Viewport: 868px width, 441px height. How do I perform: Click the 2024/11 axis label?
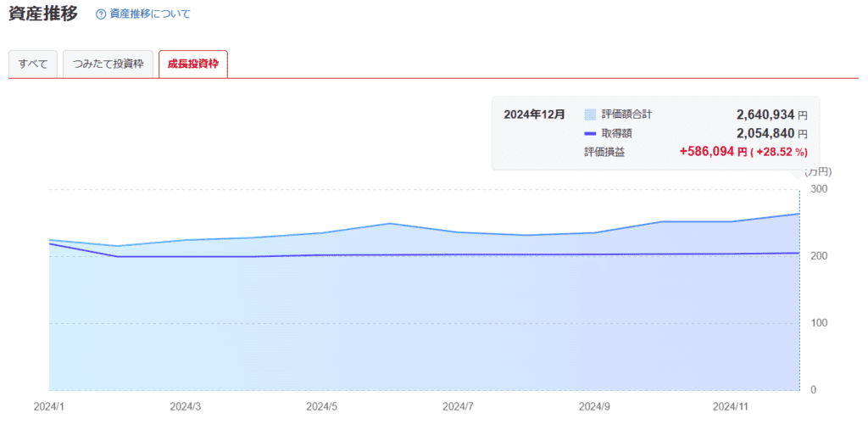point(730,406)
